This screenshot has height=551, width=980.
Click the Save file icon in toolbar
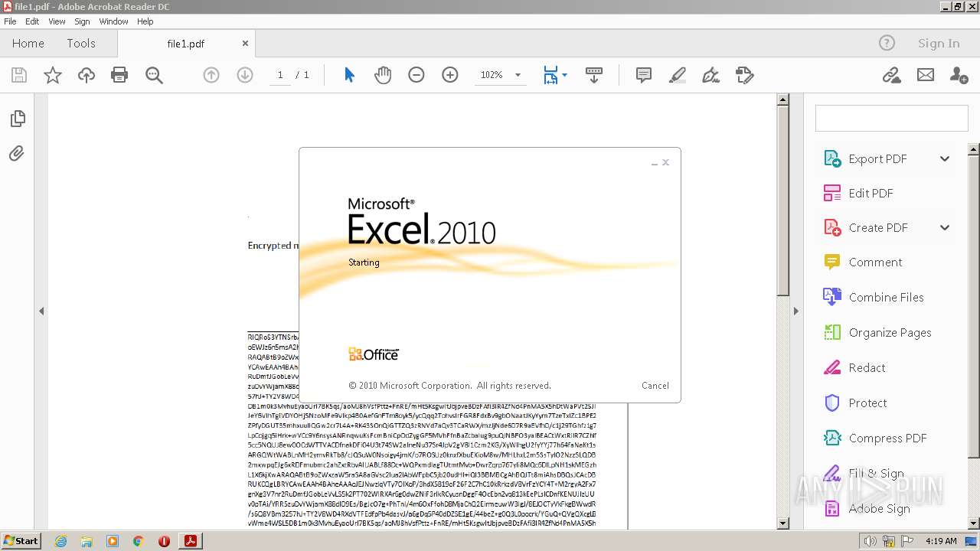click(19, 75)
